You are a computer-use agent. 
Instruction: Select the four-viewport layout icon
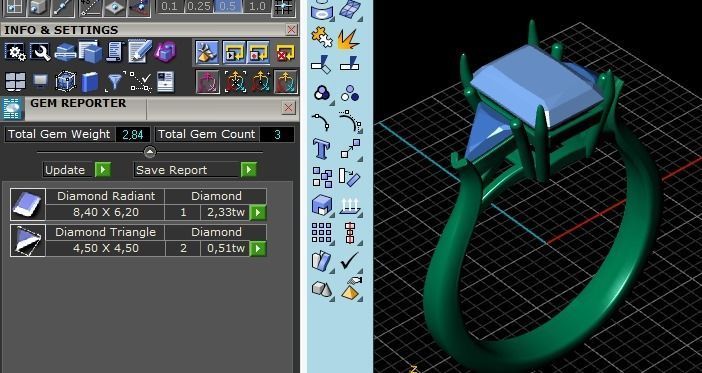(x=15, y=81)
